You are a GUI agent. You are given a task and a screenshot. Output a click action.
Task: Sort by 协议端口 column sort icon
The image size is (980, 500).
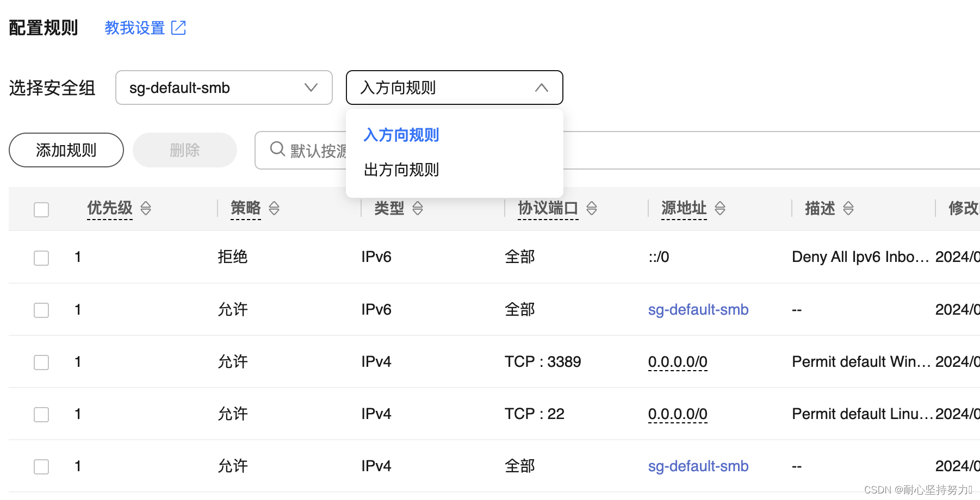click(592, 208)
